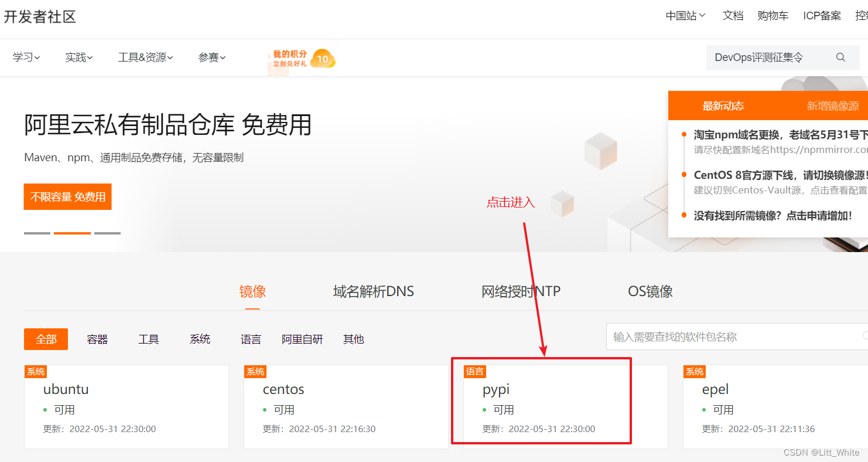This screenshot has width=868, height=462.
Task: Click the 阿里云私有制品仓库 免费用 headline
Action: [x=168, y=124]
